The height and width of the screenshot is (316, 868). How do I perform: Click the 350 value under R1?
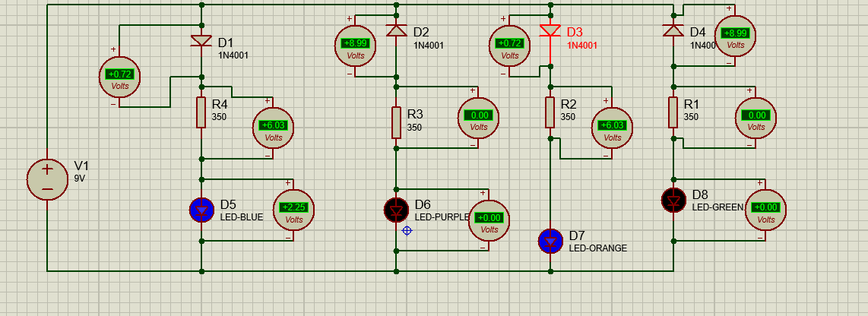coord(692,117)
